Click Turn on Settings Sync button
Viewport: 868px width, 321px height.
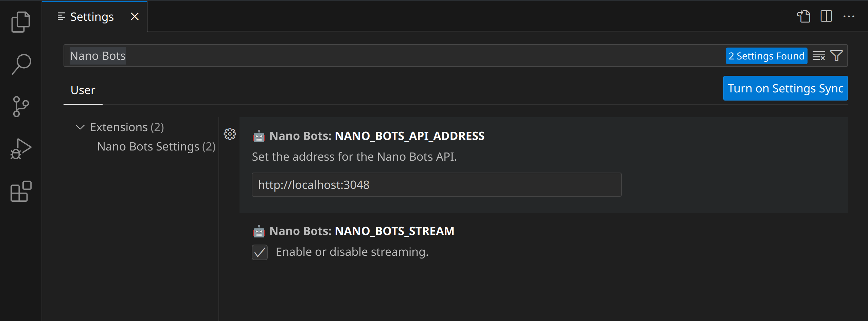click(x=785, y=88)
